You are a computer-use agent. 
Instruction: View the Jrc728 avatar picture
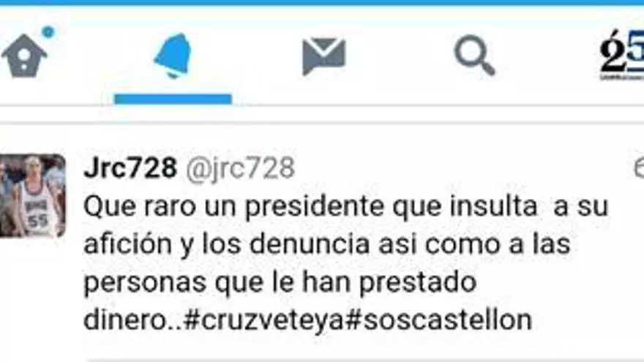(32, 195)
